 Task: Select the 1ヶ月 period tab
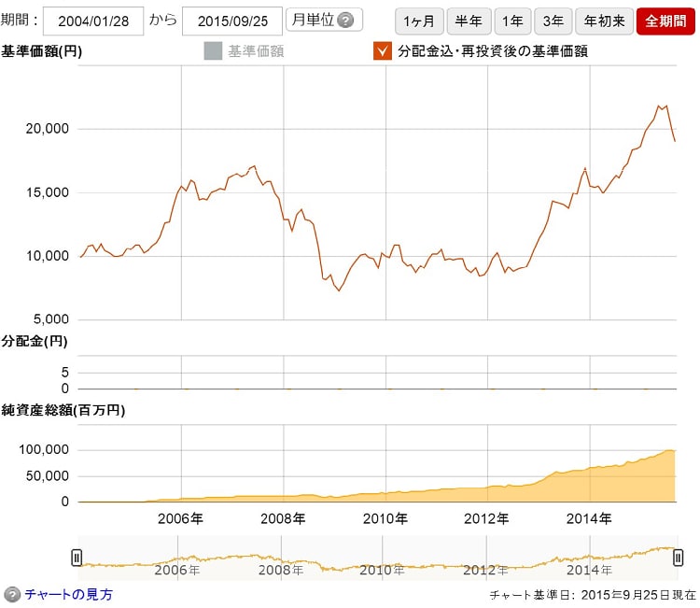(418, 21)
